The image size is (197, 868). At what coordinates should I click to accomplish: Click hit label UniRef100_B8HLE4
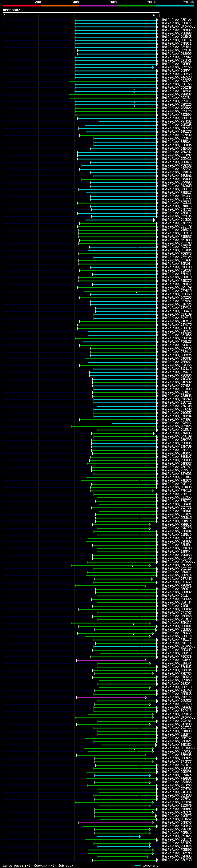(x=177, y=118)
